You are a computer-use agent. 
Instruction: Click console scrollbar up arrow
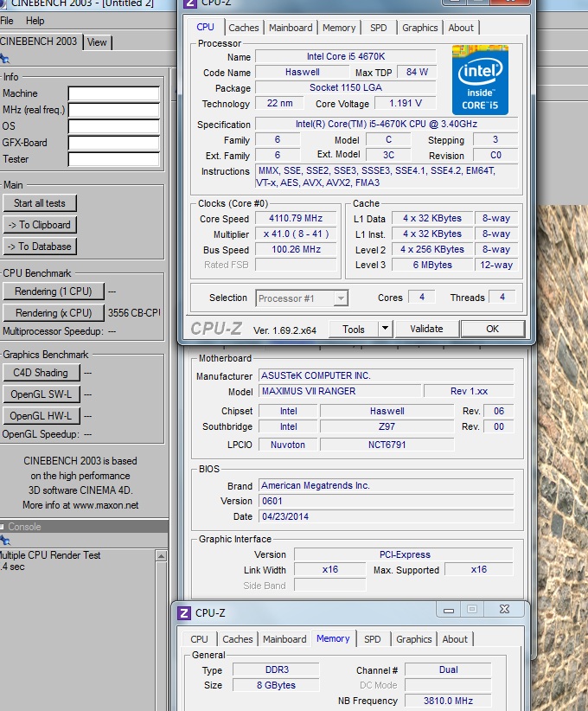pos(161,556)
